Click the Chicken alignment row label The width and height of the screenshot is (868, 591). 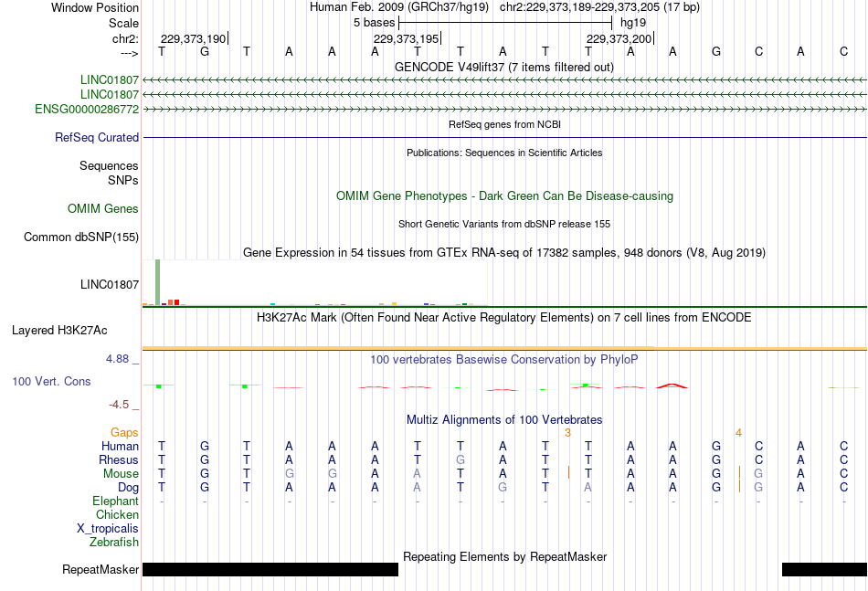coord(117,514)
